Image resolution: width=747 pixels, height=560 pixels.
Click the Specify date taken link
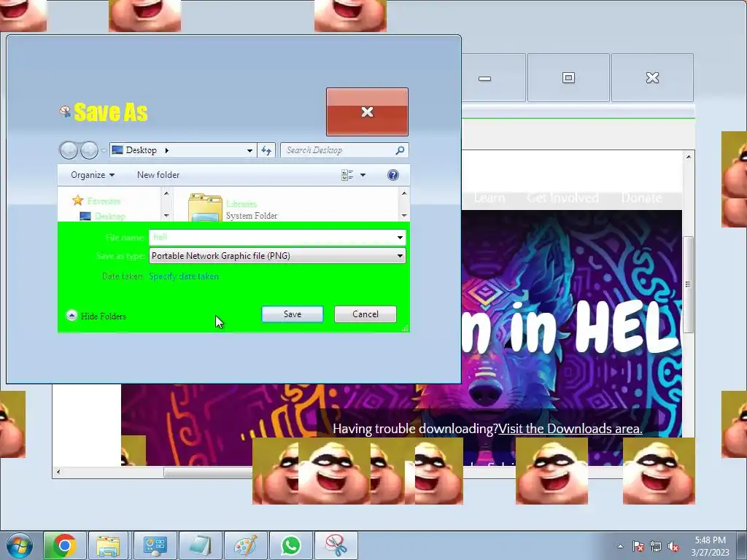(x=184, y=276)
